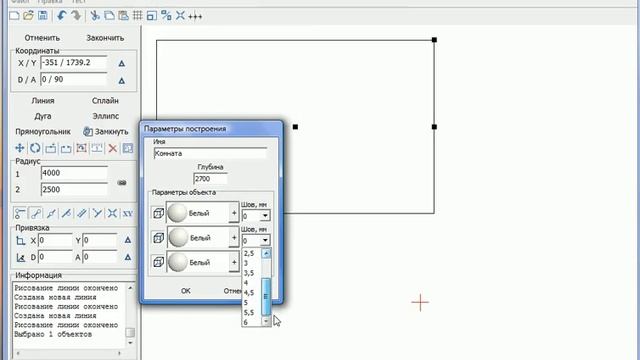Click the angle icon beside Привязка D field
The width and height of the screenshot is (640, 360).
pos(20,258)
